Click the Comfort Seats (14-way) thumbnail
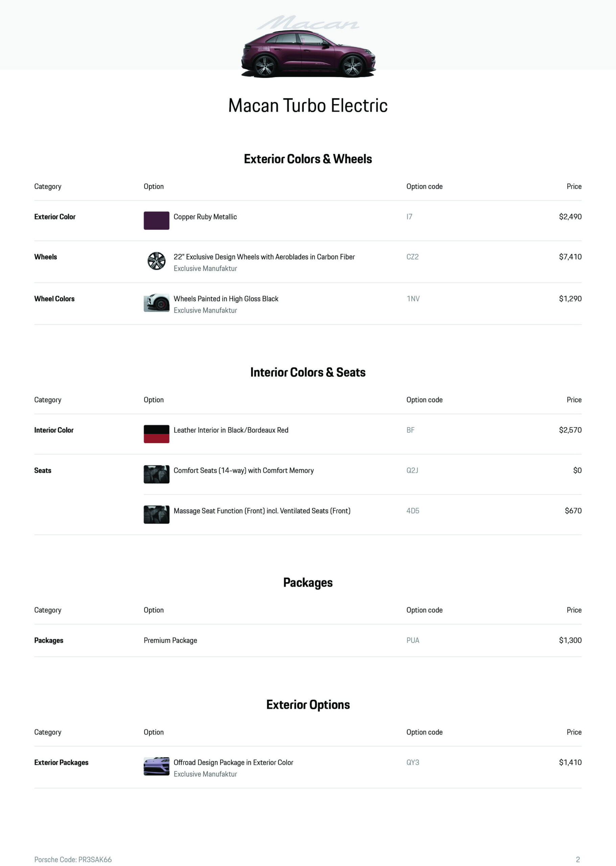The width and height of the screenshot is (616, 866). tap(156, 474)
